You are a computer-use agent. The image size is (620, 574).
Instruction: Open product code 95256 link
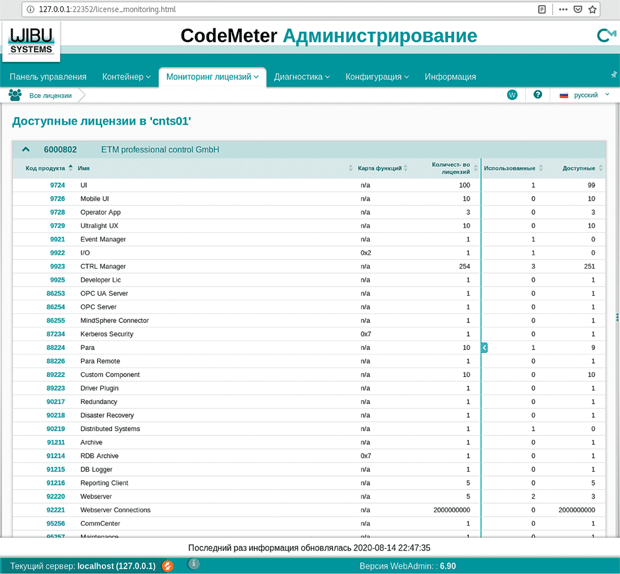[x=56, y=523]
